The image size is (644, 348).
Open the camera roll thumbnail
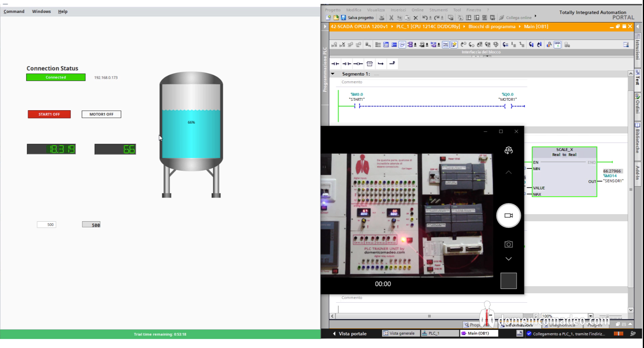tap(508, 281)
